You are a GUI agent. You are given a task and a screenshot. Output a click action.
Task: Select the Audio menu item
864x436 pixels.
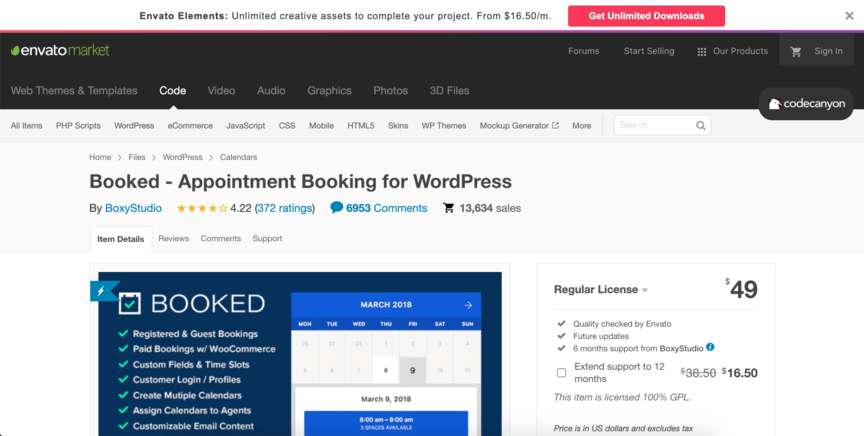click(271, 90)
